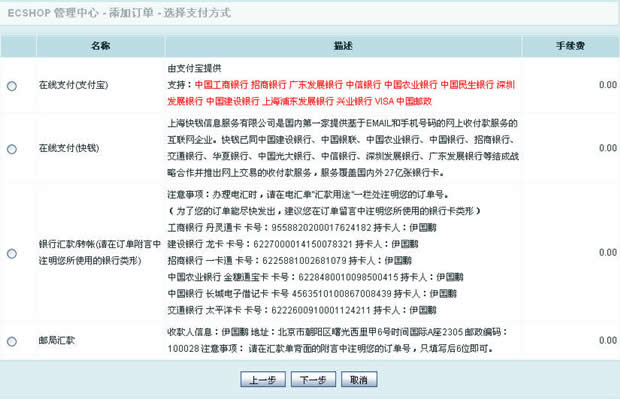Click the red supported banks list text
The height and width of the screenshot is (399, 620).
[341, 93]
